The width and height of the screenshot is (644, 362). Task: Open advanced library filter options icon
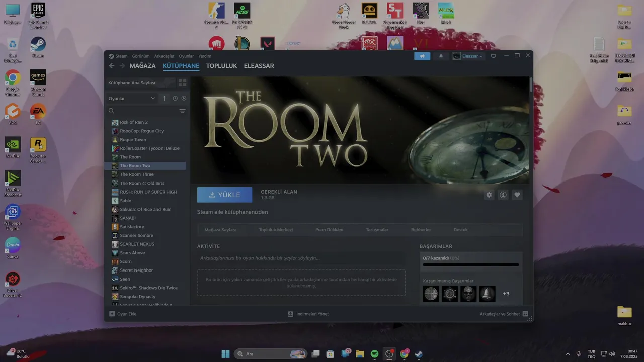[x=182, y=111]
